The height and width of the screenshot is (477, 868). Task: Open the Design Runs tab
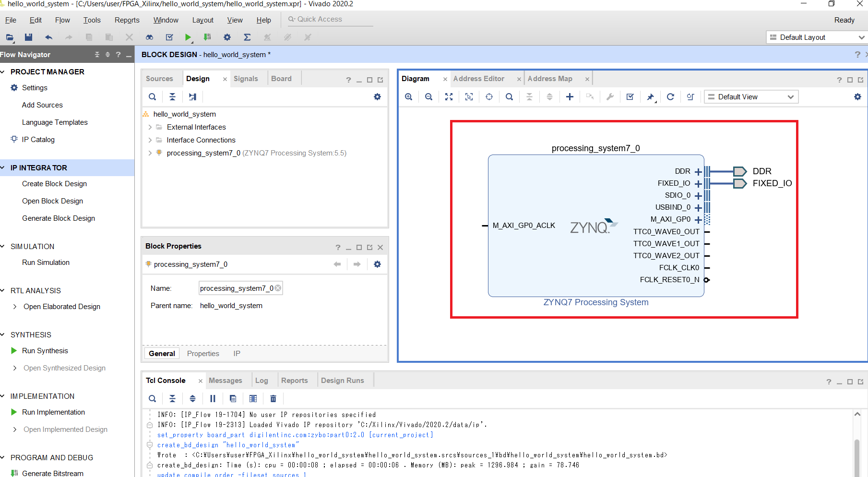pyautogui.click(x=343, y=381)
